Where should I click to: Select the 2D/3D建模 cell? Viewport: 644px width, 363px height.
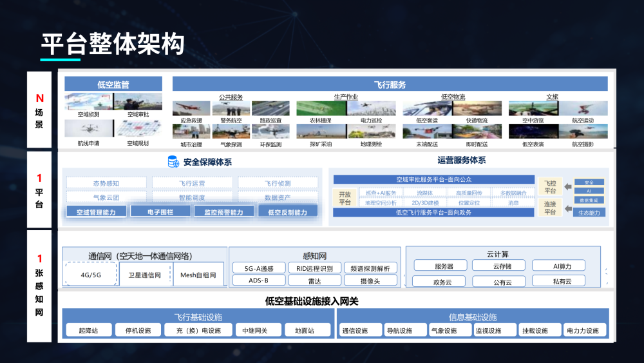pos(425,202)
